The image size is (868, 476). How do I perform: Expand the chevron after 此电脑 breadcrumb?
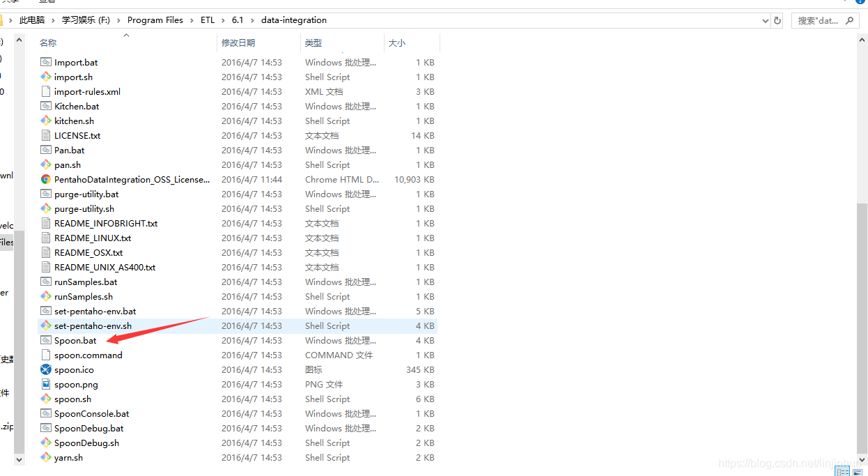[53, 20]
